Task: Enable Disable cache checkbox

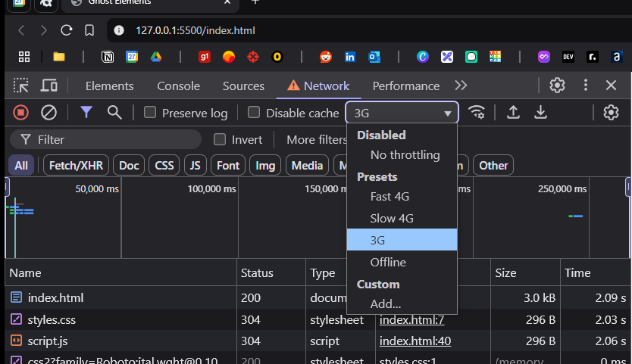Action: (254, 112)
